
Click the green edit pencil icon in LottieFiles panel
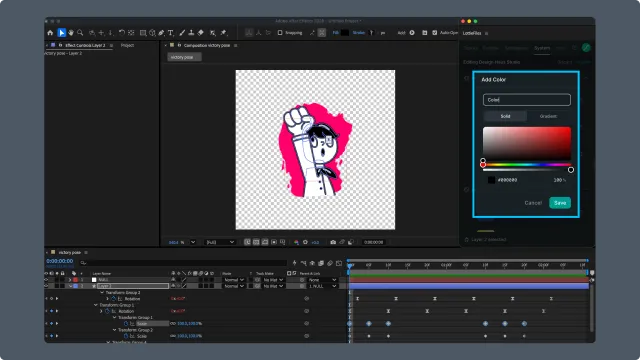[x=586, y=48]
